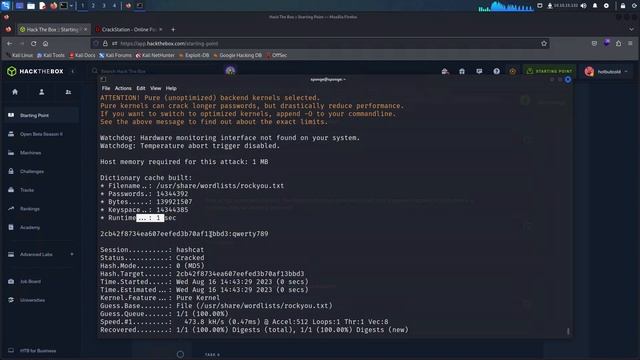Open text editor launcher in panel
640x360 pixels.
coord(42,6)
